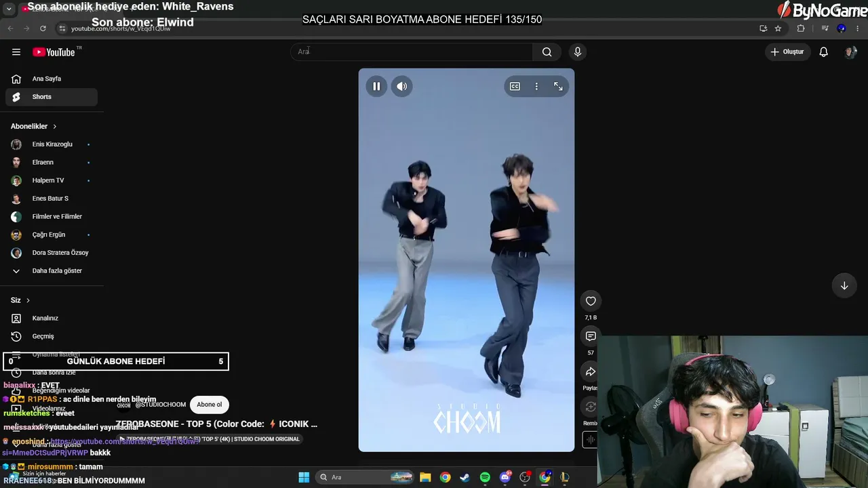The width and height of the screenshot is (868, 488).
Task: Start voice search with the microphone
Action: tap(578, 52)
